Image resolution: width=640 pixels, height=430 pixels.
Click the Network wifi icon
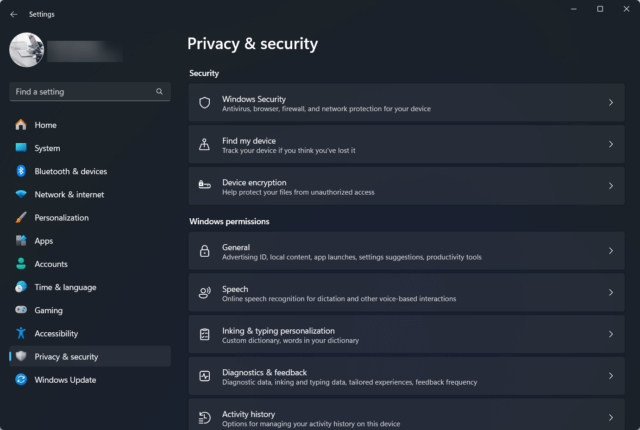click(x=21, y=194)
